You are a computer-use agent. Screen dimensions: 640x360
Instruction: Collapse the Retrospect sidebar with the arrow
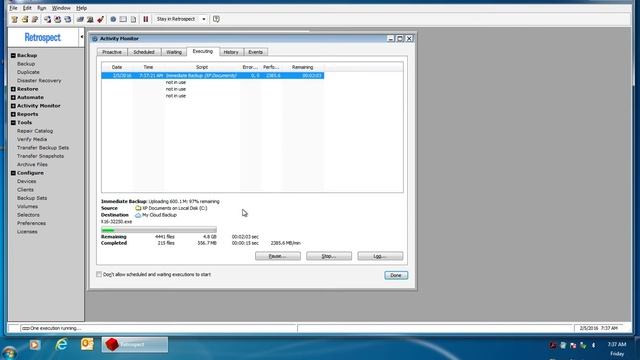click(81, 37)
